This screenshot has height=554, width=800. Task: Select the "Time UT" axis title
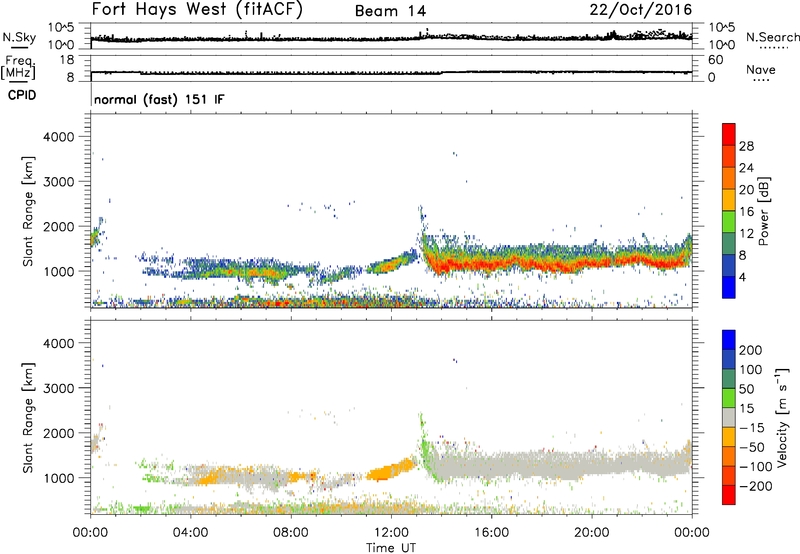pyautogui.click(x=391, y=548)
